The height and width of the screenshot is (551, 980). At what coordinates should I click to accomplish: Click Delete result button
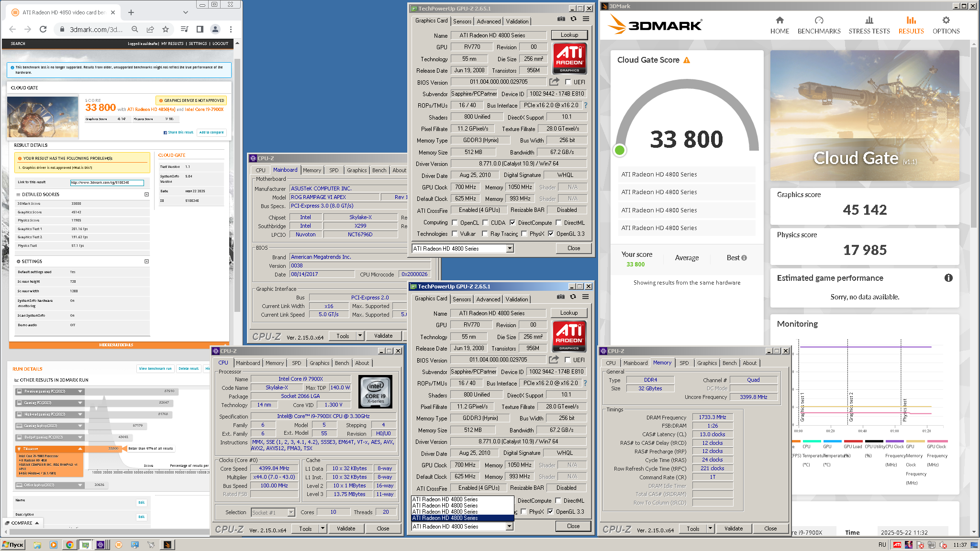(x=189, y=369)
